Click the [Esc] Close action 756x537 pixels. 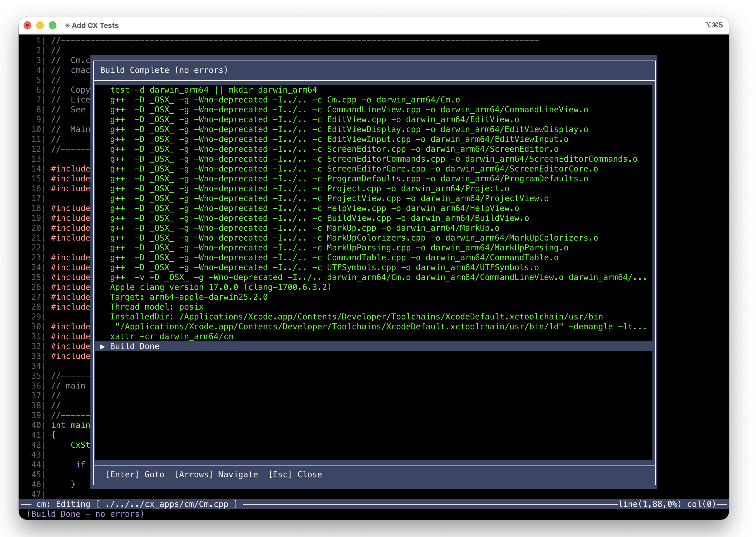click(297, 474)
